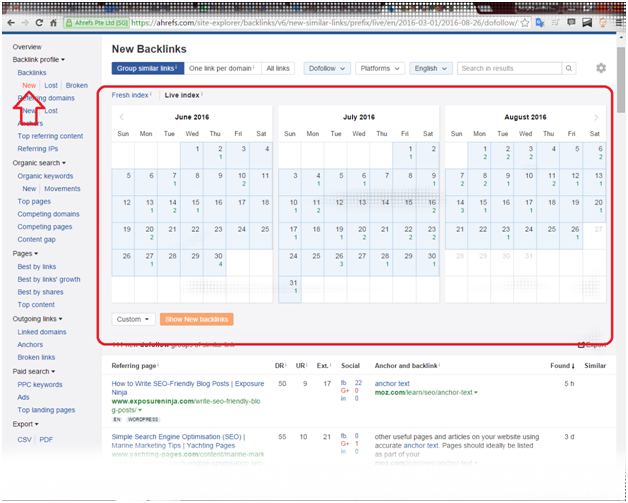Select June 30 in the calendar
628x503 pixels.
tap(215, 263)
